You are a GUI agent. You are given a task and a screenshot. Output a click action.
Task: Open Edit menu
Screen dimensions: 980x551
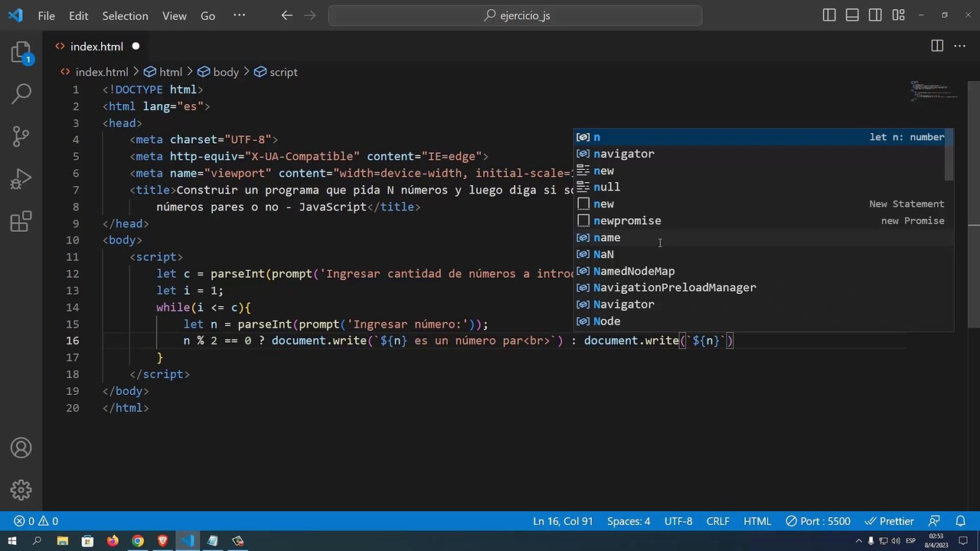(78, 15)
